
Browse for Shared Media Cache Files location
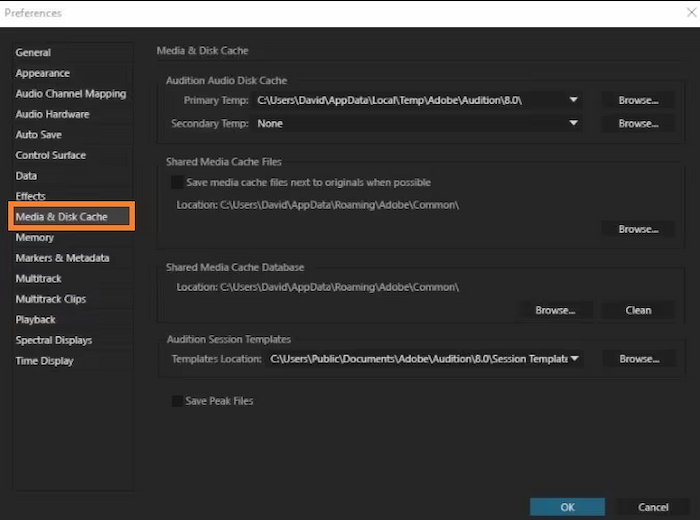[638, 229]
